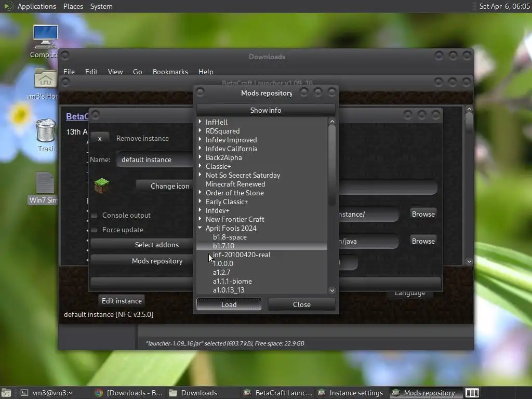The width and height of the screenshot is (532, 399).
Task: Click the Edit instance button
Action: coord(122,301)
